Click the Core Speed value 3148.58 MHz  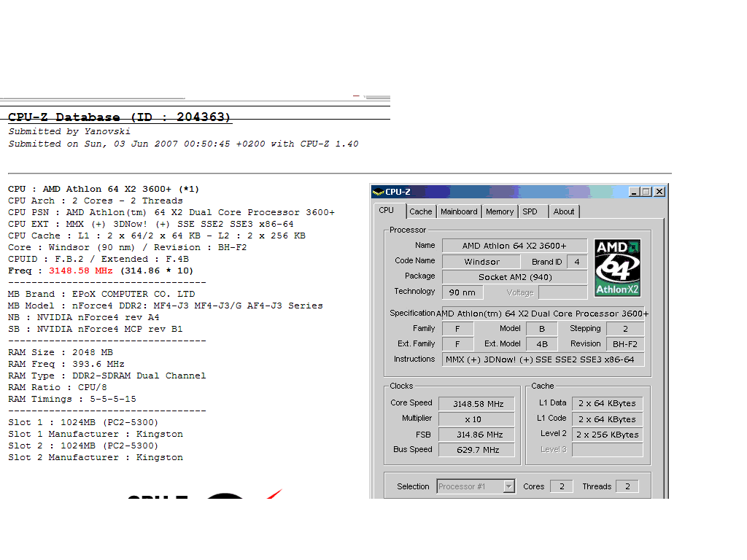(x=477, y=404)
